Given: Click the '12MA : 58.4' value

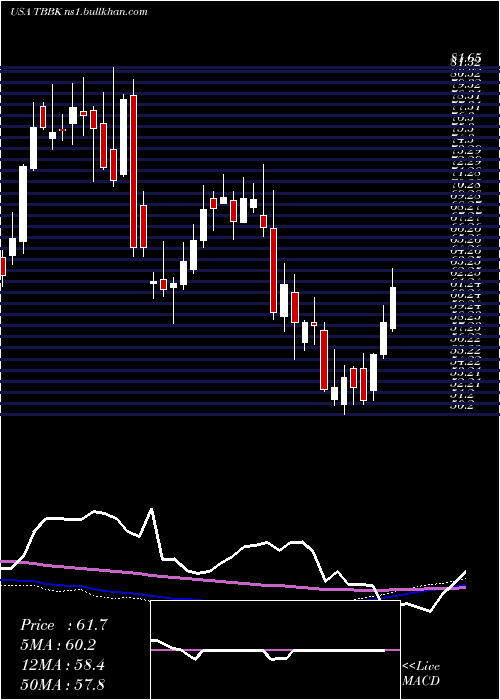Looking at the screenshot, I should point(63,664).
